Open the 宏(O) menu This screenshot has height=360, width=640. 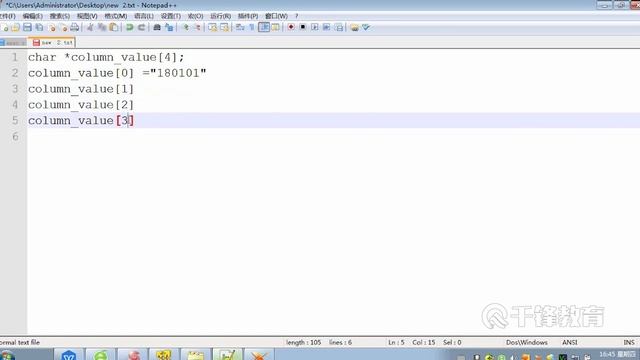point(195,16)
